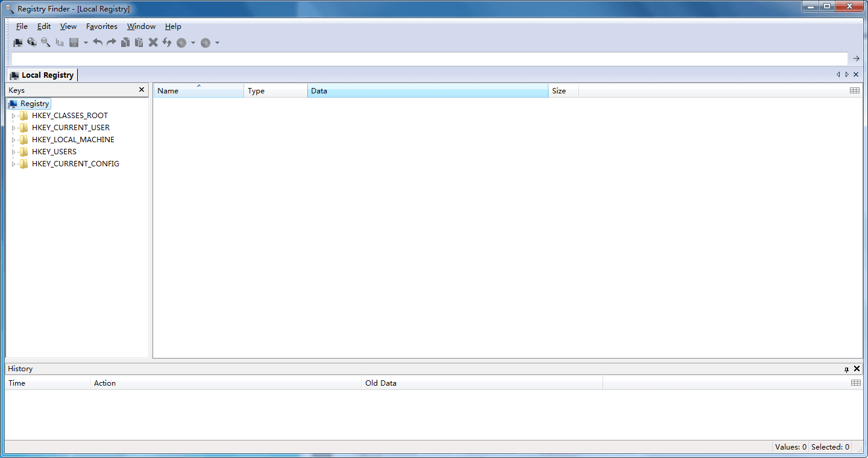Close the active Local Registry tab
This screenshot has width=868, height=458.
pos(856,75)
